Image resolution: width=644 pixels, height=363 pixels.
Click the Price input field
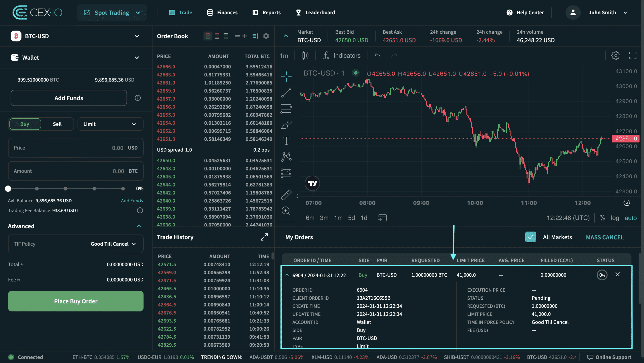(x=76, y=148)
